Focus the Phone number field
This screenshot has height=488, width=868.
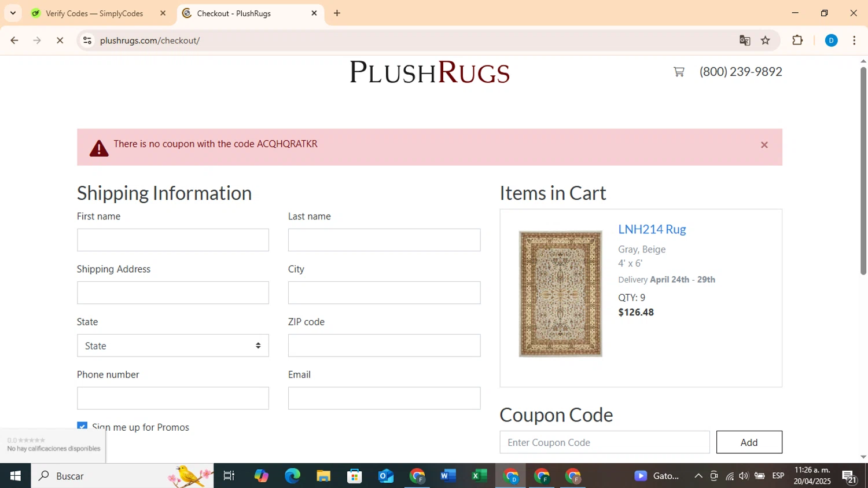[x=173, y=398]
